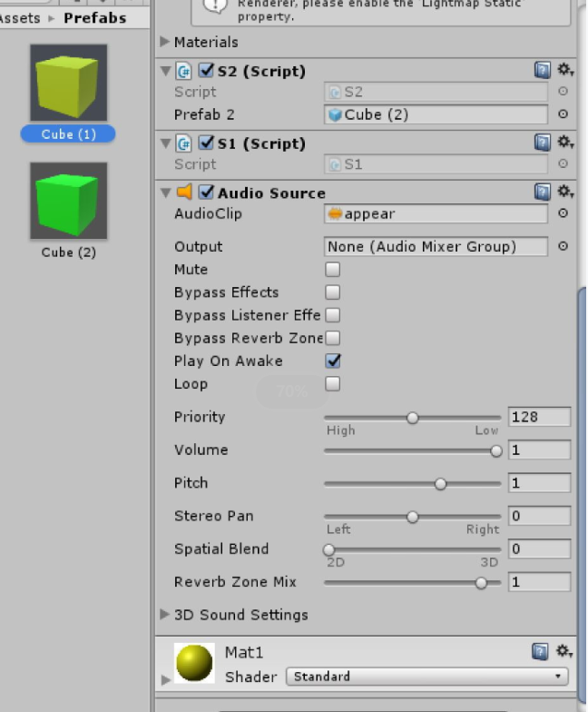Open help icon for S1 Script component

pos(543,143)
